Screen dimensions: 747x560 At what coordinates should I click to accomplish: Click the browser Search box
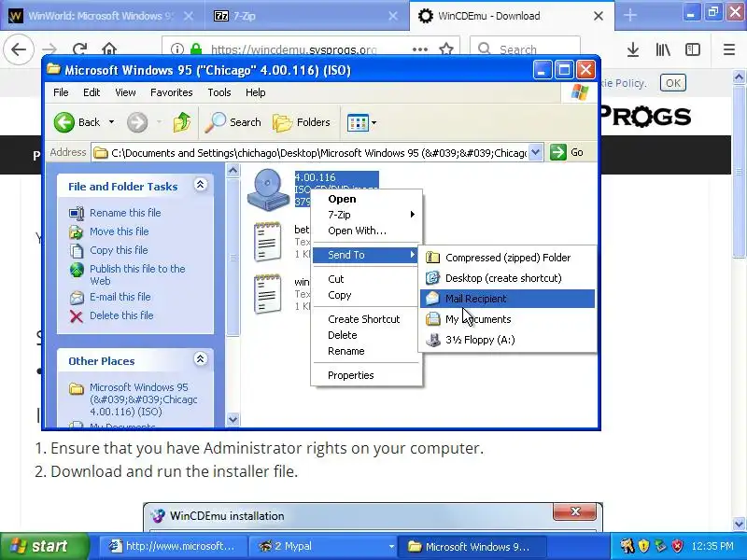(x=525, y=49)
